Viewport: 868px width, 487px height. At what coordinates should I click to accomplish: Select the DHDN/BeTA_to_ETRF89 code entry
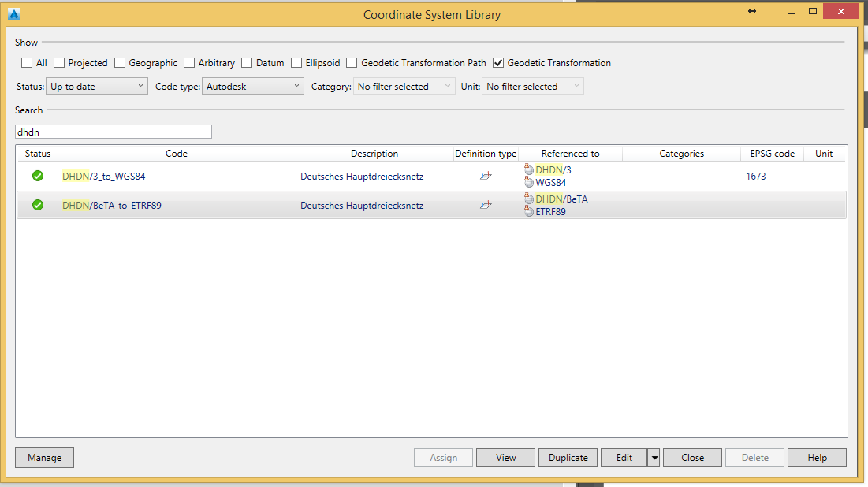pyautogui.click(x=112, y=206)
